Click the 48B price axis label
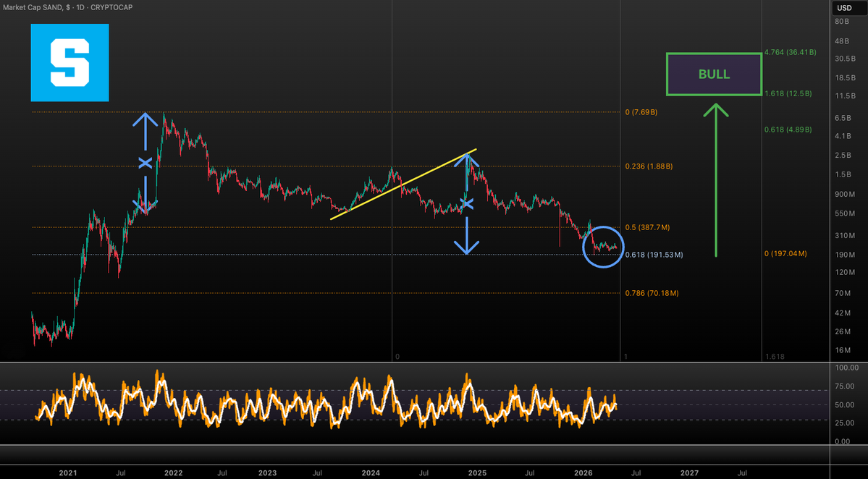This screenshot has width=868, height=479. point(841,41)
